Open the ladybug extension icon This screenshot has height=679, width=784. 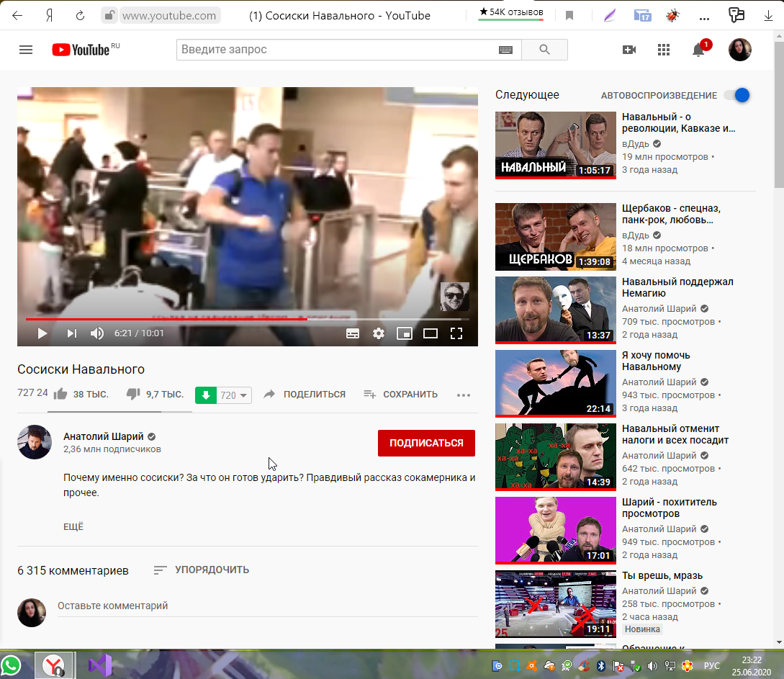[x=672, y=16]
